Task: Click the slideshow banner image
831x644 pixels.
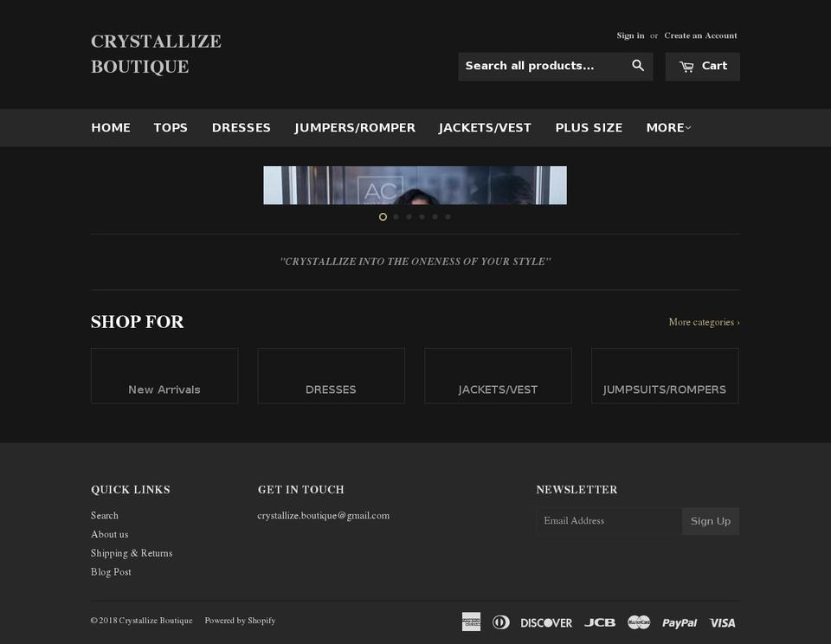Action: [415, 185]
